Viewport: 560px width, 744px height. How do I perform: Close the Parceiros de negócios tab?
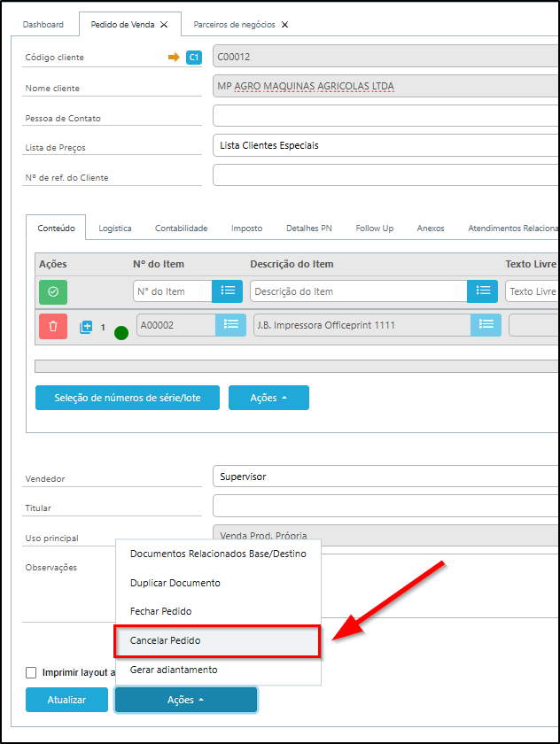coord(284,25)
